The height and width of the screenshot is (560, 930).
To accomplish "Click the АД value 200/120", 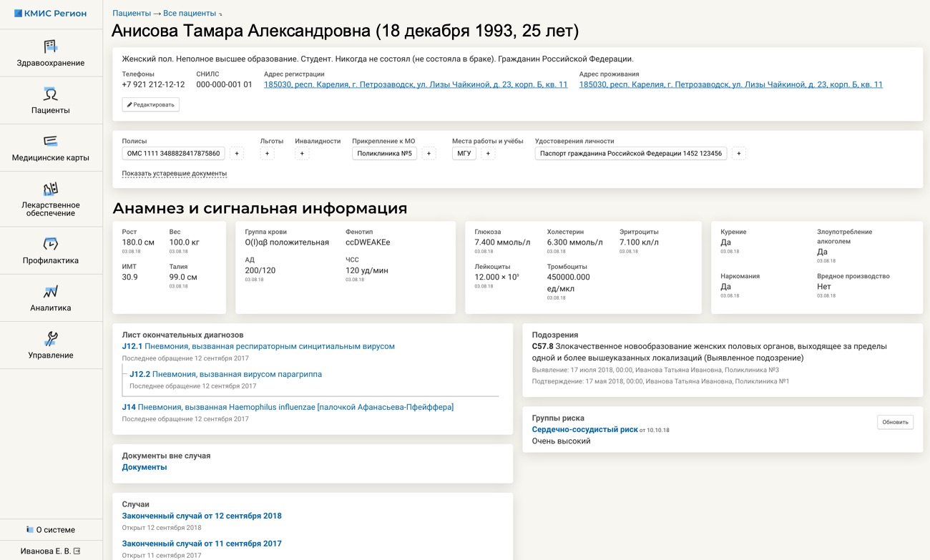I will point(260,270).
